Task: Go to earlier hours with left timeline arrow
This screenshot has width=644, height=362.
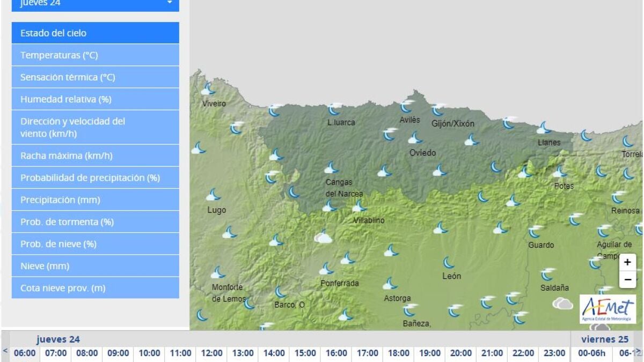Action: (x=5, y=351)
